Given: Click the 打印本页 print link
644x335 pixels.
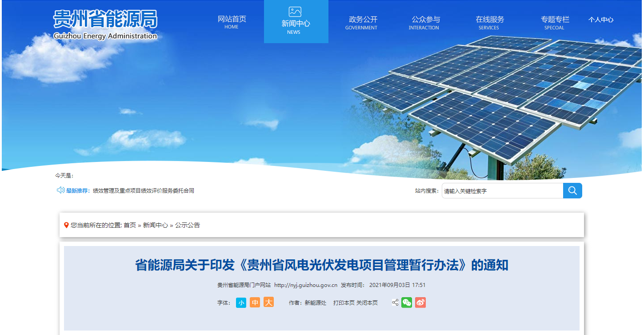Looking at the screenshot, I should 344,303.
